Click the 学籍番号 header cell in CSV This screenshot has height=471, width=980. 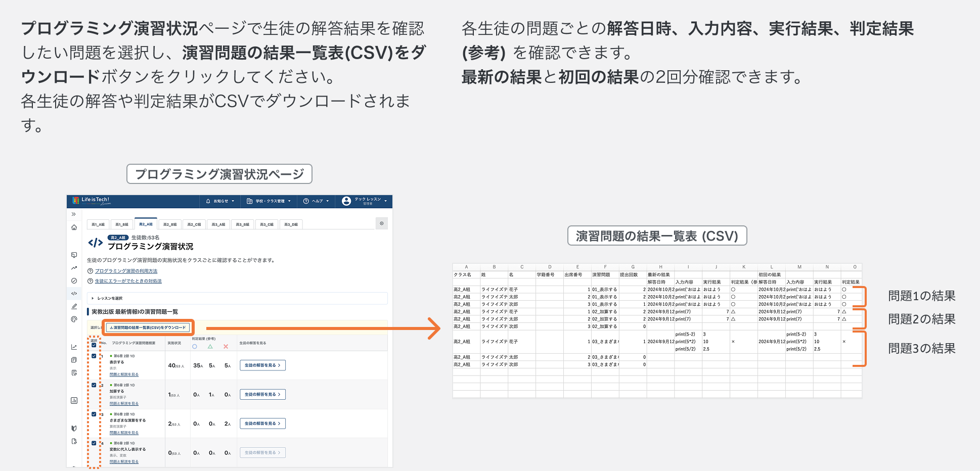pyautogui.click(x=550, y=274)
